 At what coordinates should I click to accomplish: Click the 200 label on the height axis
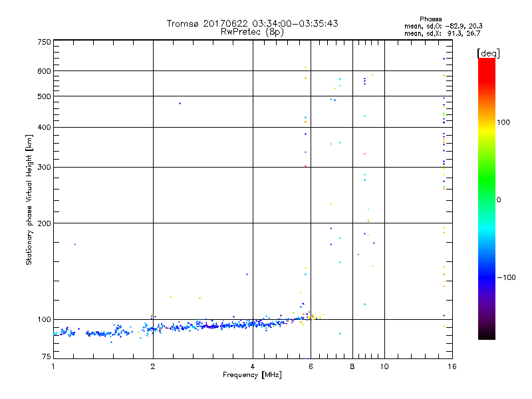coord(44,223)
